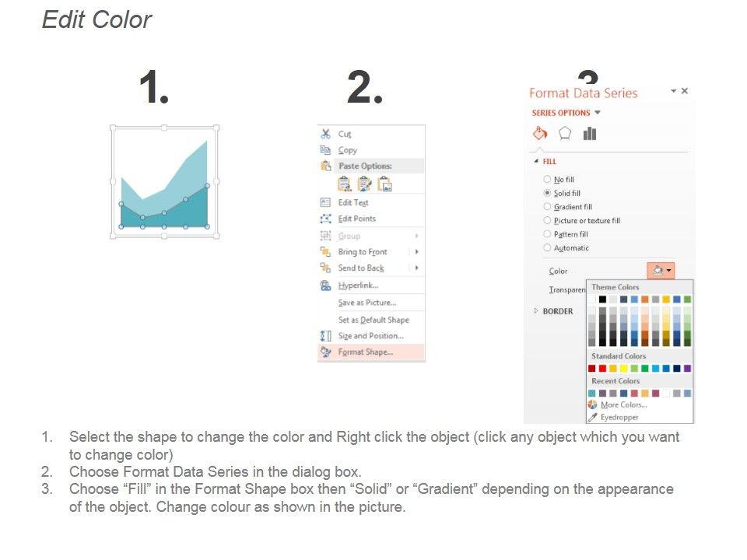Choose the first Paste Options clipboard icon
This screenshot has width=747, height=560.
345,184
